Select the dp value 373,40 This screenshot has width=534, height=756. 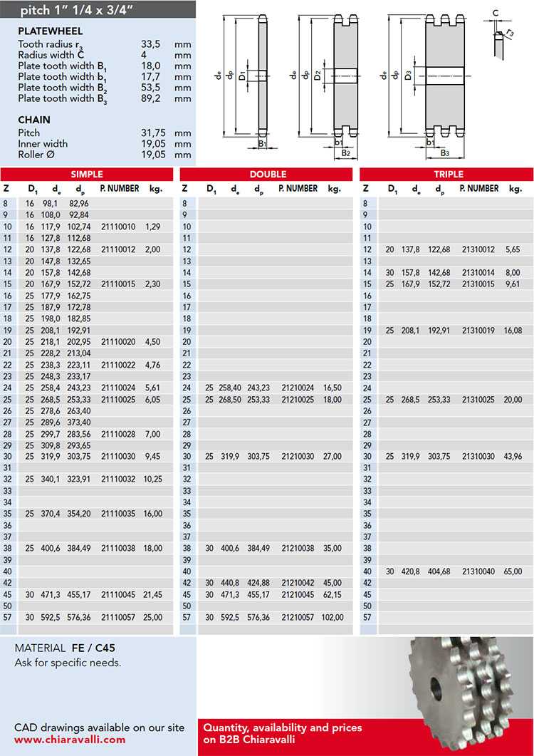pos(78,423)
